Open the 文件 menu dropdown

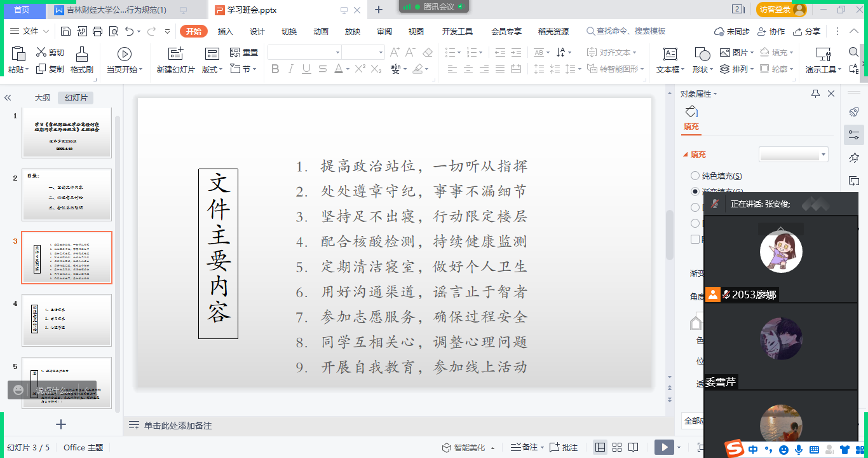31,31
